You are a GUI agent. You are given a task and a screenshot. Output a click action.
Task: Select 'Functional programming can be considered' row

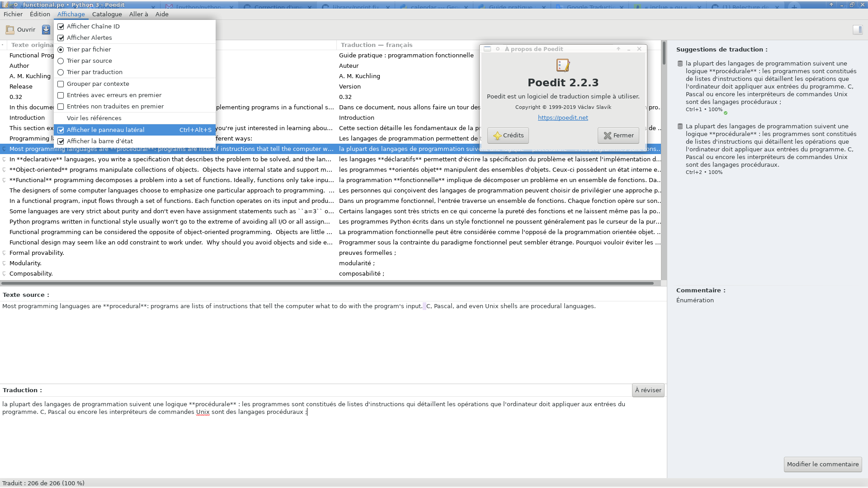[x=171, y=232]
